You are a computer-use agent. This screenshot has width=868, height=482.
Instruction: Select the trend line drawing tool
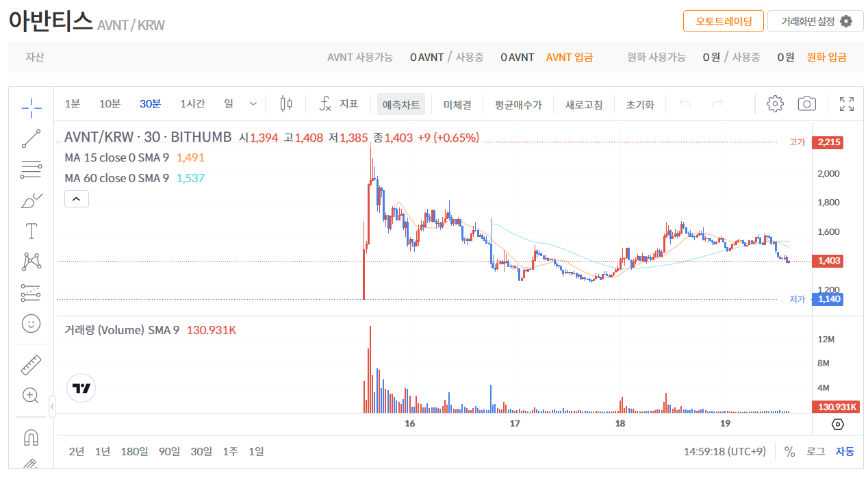pyautogui.click(x=31, y=138)
